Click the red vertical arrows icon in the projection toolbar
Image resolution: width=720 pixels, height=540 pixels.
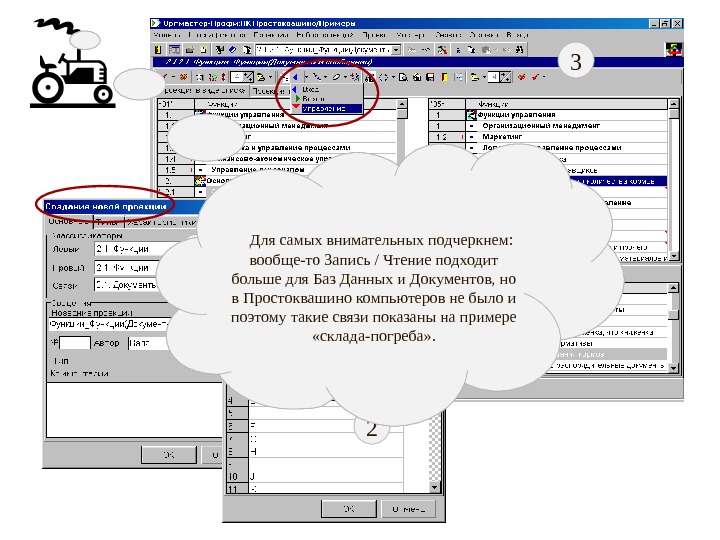(223, 77)
